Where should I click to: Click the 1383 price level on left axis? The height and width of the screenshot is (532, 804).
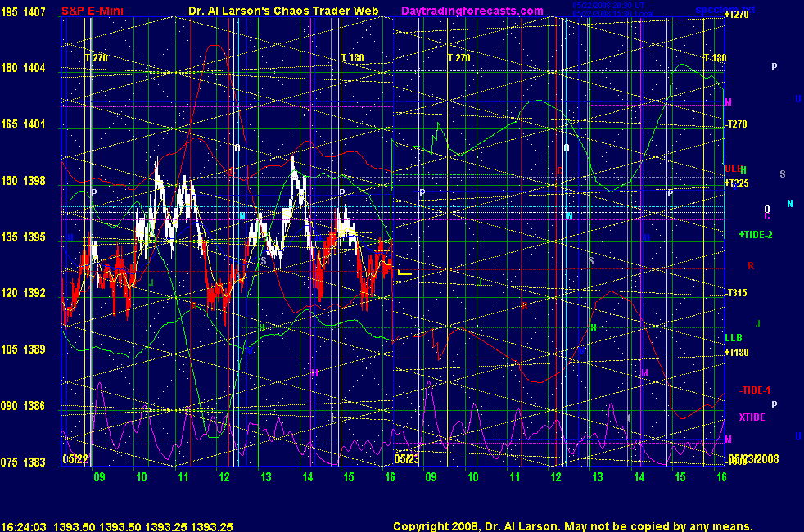pos(35,462)
